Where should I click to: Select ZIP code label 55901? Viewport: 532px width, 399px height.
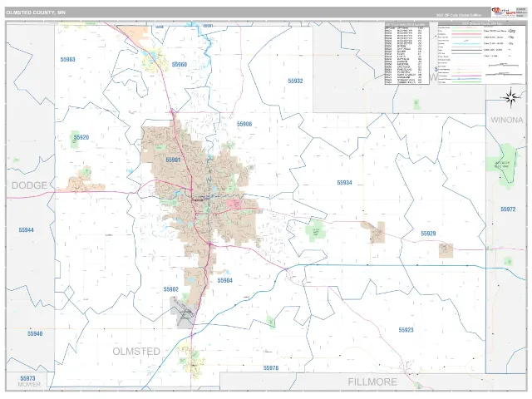coord(173,160)
